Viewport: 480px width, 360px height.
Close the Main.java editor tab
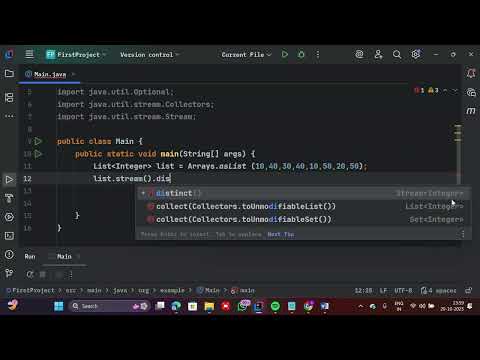click(x=74, y=74)
